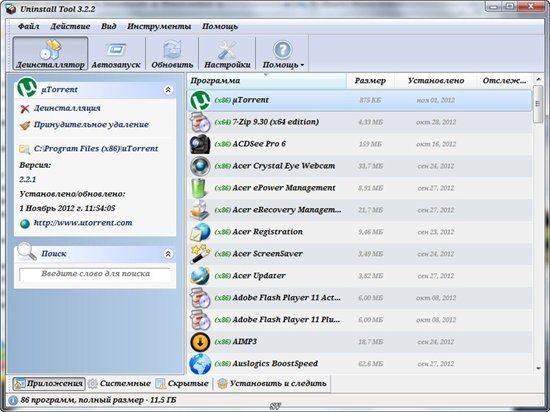Click the Обновить refresh toolbar icon
550x412 pixels.
[x=172, y=53]
